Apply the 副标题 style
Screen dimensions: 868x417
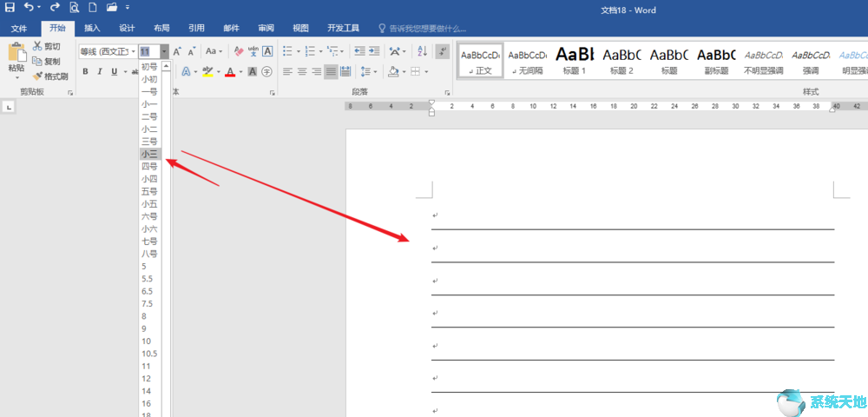click(x=716, y=61)
